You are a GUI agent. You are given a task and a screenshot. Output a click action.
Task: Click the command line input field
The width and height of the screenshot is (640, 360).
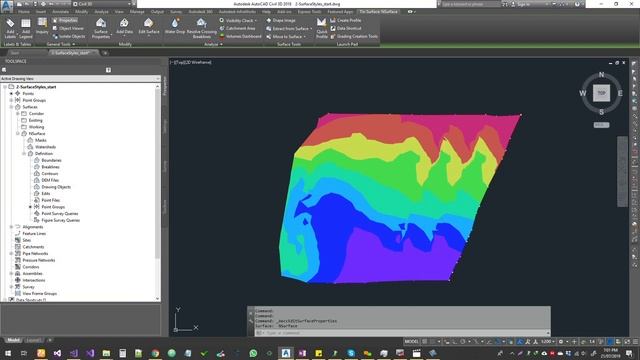tap(402, 333)
